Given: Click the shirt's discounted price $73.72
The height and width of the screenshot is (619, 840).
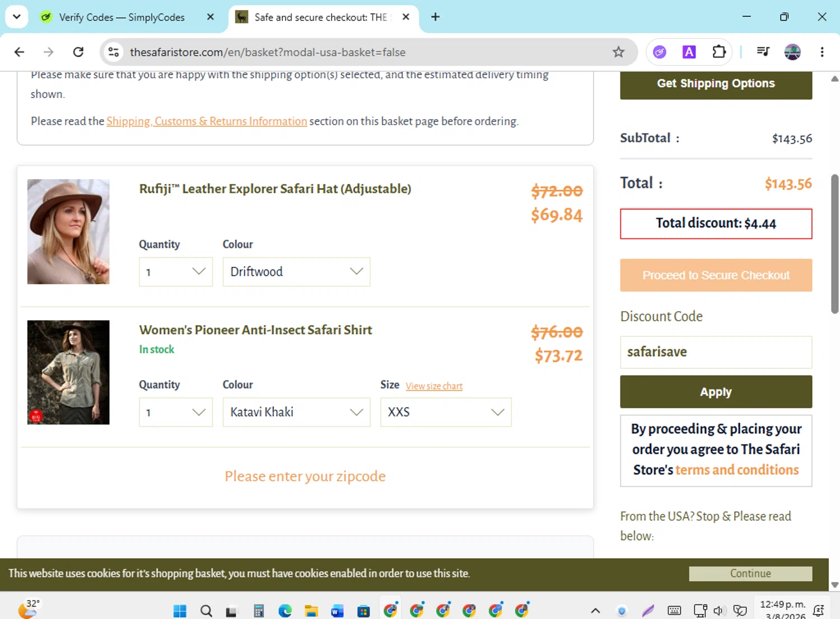Looking at the screenshot, I should (558, 356).
